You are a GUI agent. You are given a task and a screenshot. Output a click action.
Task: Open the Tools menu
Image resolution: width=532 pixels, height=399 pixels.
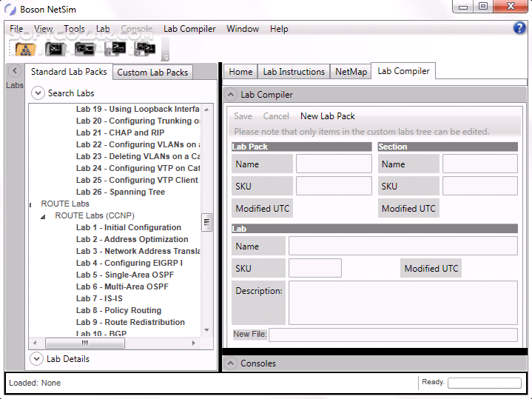click(74, 29)
